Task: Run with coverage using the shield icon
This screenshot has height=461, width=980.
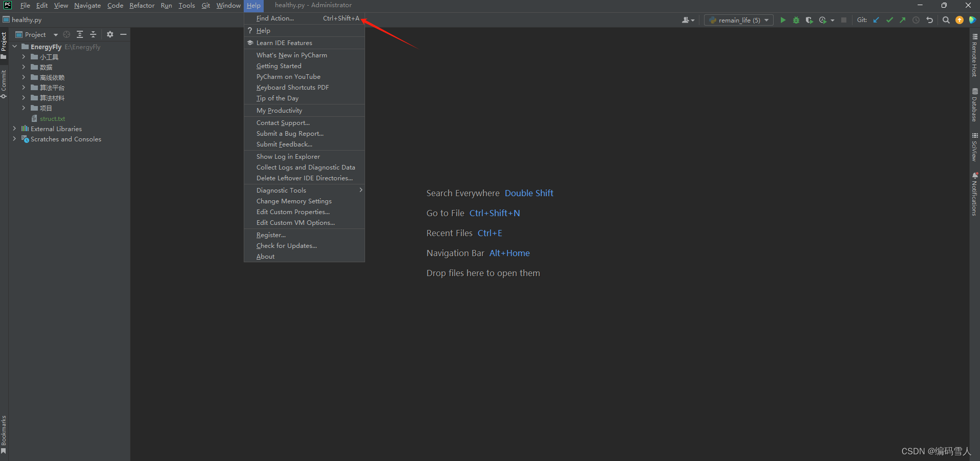Action: [x=809, y=20]
